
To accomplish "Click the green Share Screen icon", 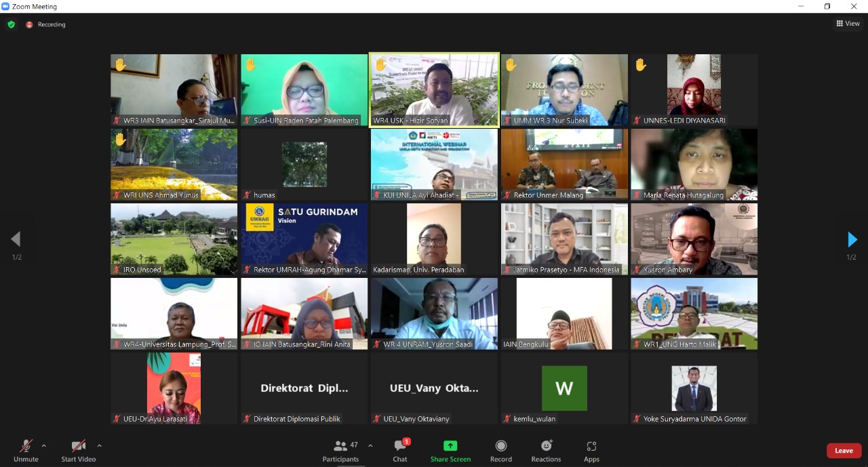I will pos(450,451).
